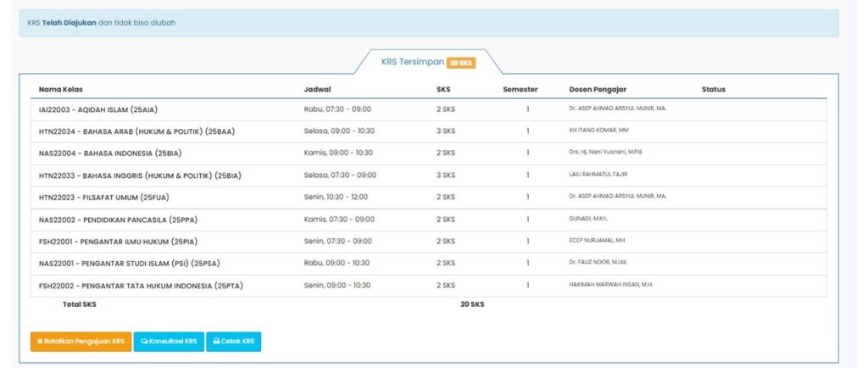Click the KRS Telah Diajukan notice banner
This screenshot has height=368, width=868.
[x=428, y=23]
